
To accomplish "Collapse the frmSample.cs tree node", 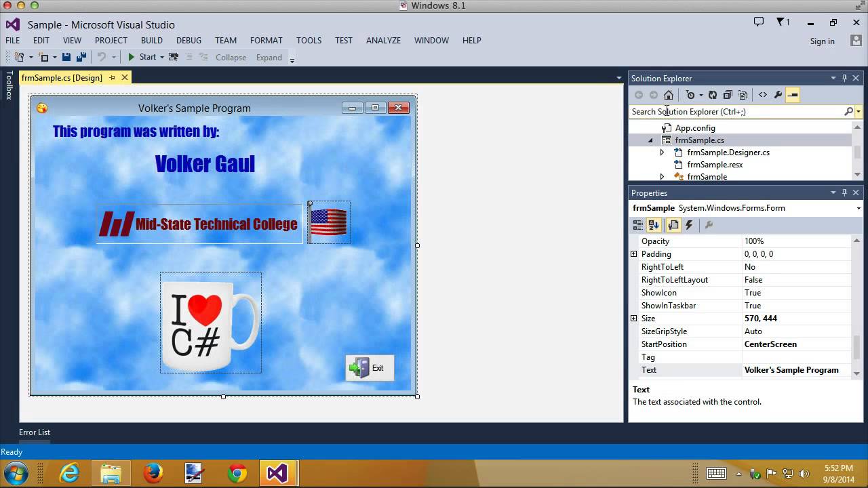I will (x=650, y=140).
